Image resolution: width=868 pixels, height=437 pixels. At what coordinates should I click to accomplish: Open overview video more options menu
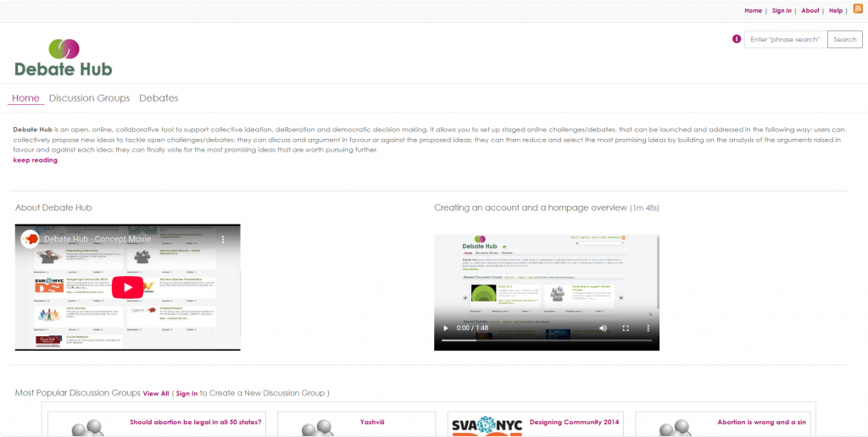point(648,328)
